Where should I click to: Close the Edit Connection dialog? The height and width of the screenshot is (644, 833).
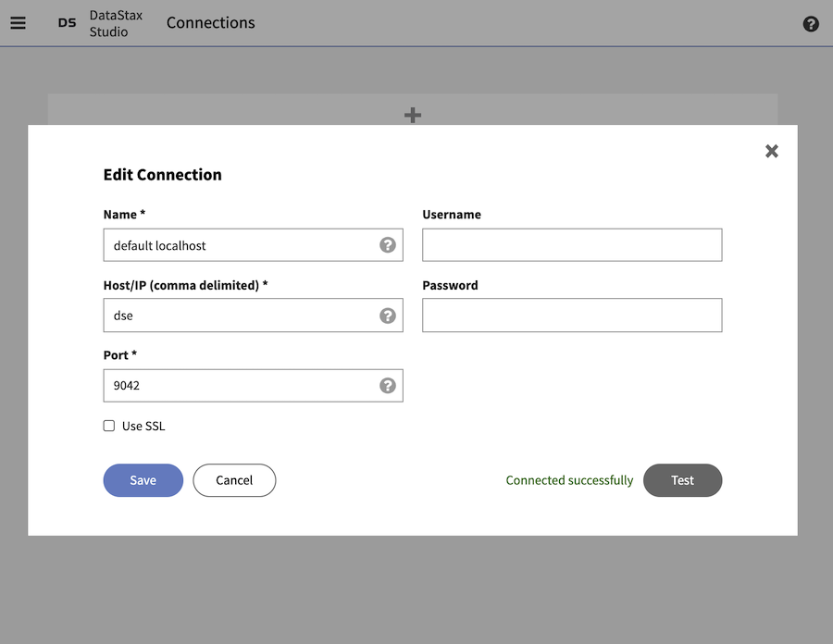[771, 152]
